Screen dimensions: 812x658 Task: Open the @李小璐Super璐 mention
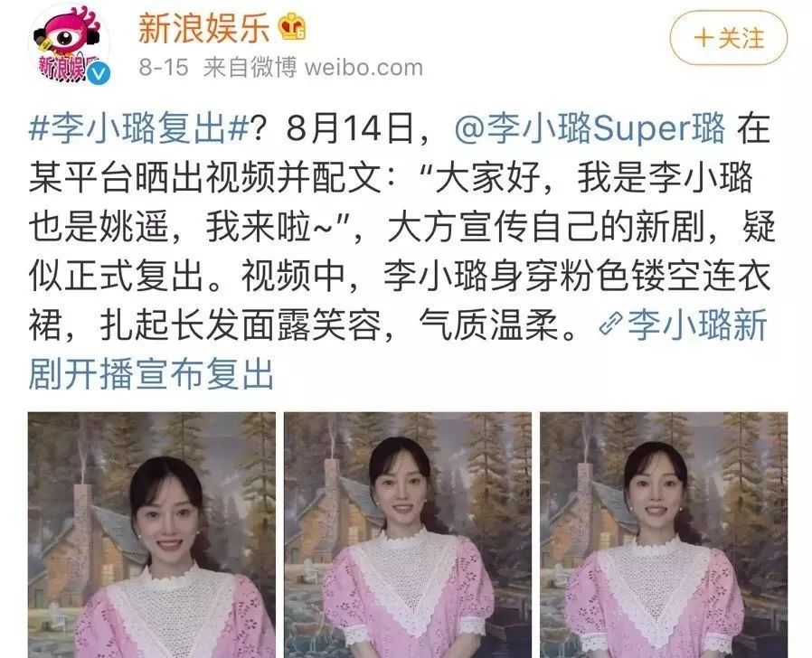point(590,129)
